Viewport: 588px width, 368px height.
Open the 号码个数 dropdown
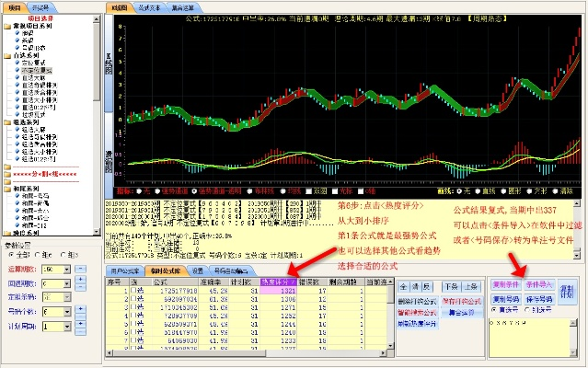tap(64, 310)
